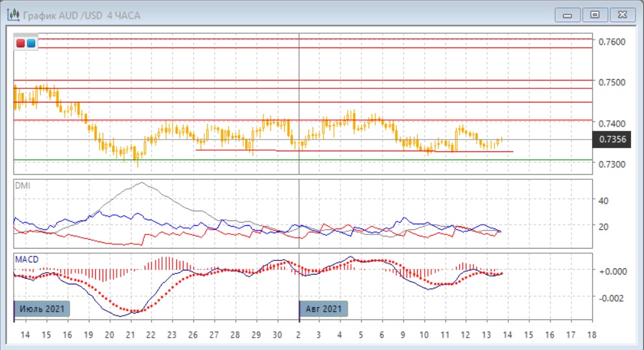This screenshot has height=350, width=644.
Task: Click the -0.002 level on MACD scale
Action: tap(610, 297)
